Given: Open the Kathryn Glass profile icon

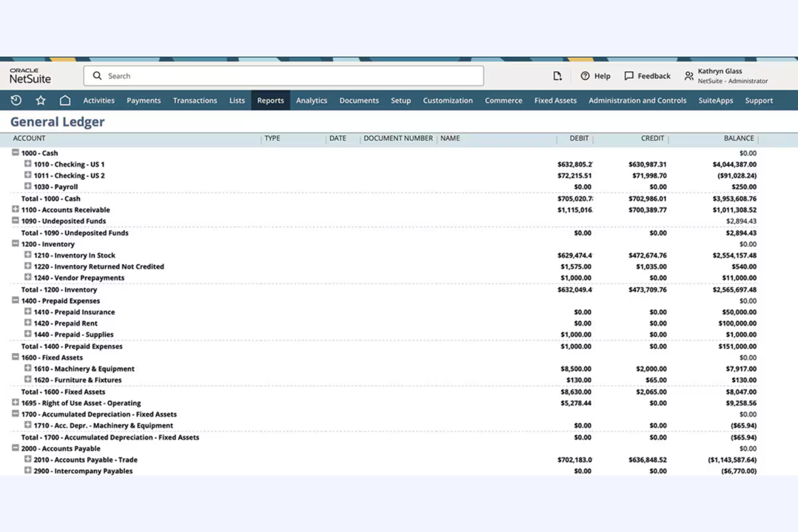Looking at the screenshot, I should point(689,76).
